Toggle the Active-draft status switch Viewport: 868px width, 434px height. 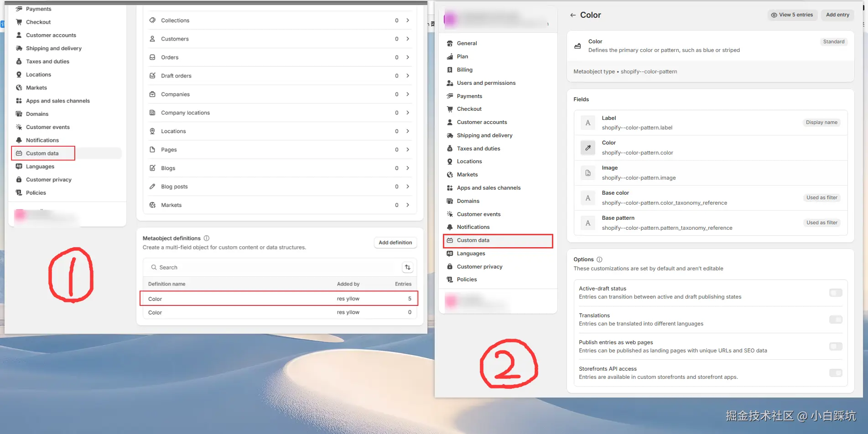(836, 293)
